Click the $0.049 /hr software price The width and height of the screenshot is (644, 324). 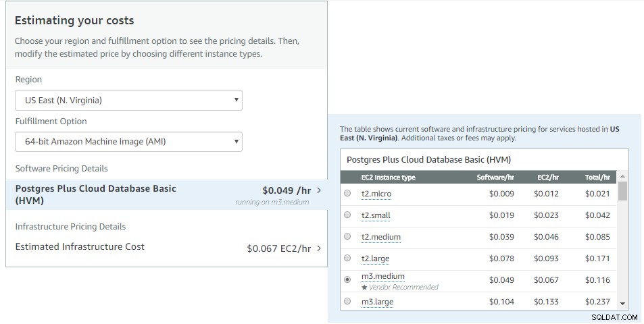click(x=287, y=191)
